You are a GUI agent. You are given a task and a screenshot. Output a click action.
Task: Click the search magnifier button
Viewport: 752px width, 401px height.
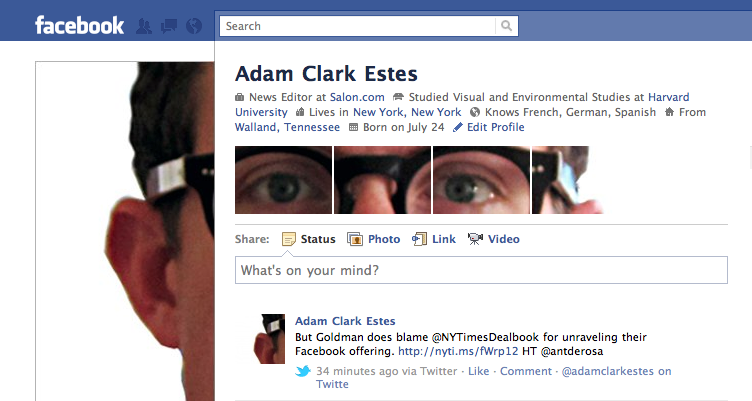pyautogui.click(x=506, y=26)
